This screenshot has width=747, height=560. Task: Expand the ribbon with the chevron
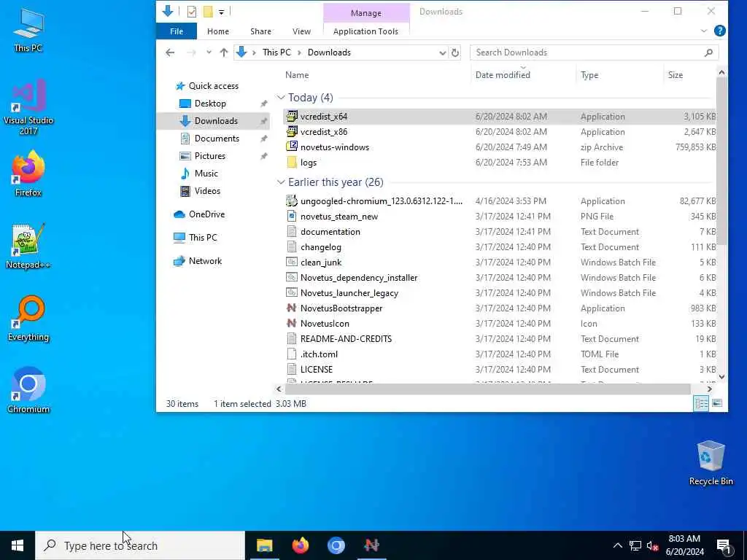point(704,31)
